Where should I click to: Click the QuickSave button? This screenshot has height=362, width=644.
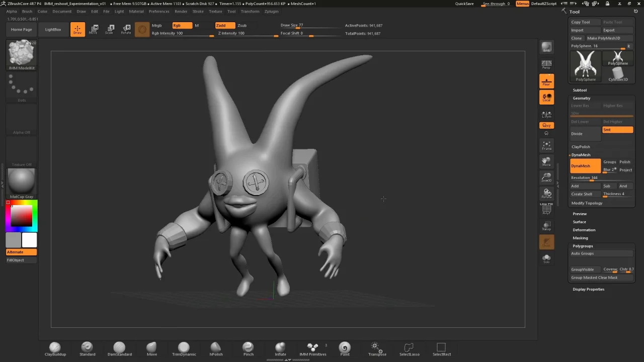464,4
